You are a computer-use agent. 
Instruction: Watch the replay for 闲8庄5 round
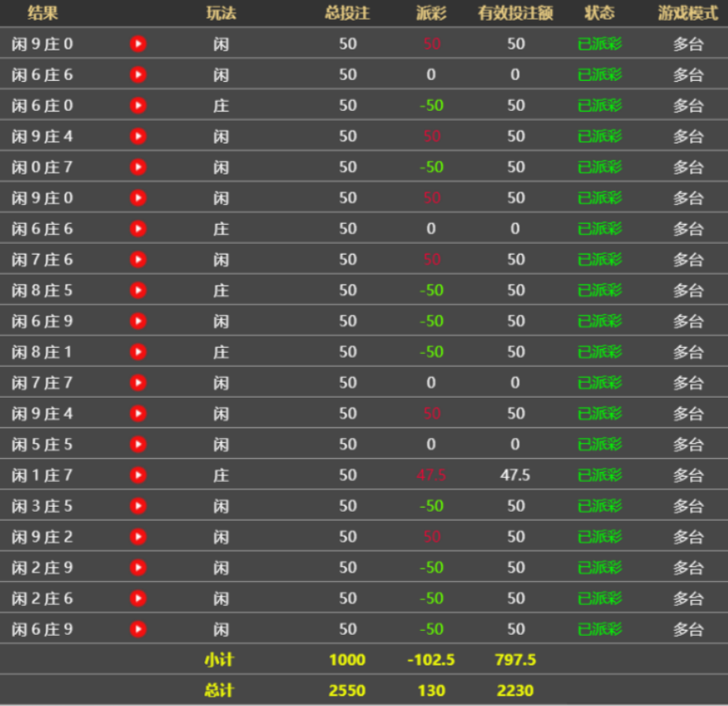coord(138,290)
